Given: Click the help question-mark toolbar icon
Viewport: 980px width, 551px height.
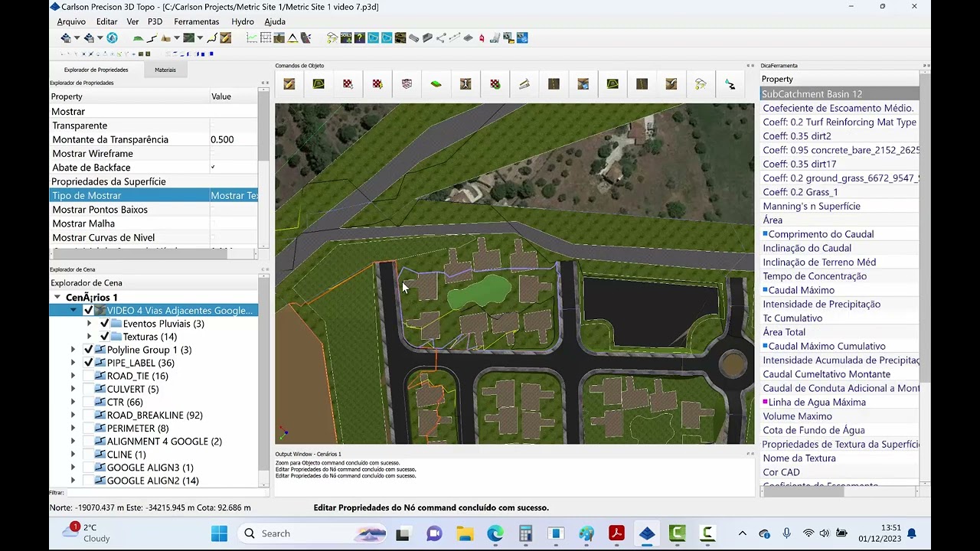Looking at the screenshot, I should (359, 37).
